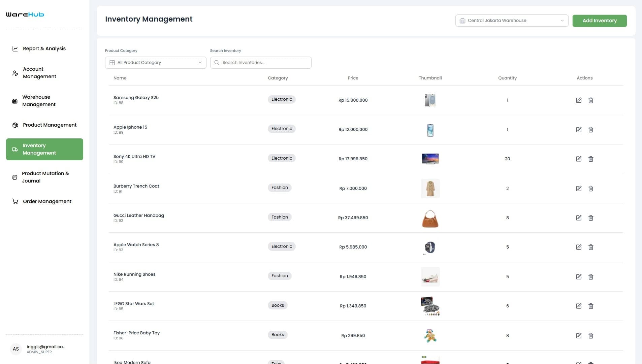Image resolution: width=642 pixels, height=364 pixels.
Task: Click the Gucci Leather Handbag thumbnail
Action: tap(430, 218)
